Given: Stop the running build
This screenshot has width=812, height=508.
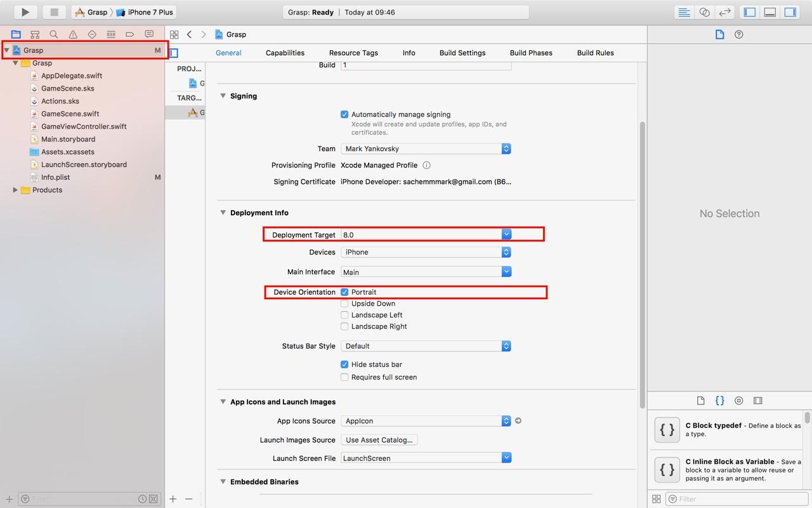Looking at the screenshot, I should point(54,12).
